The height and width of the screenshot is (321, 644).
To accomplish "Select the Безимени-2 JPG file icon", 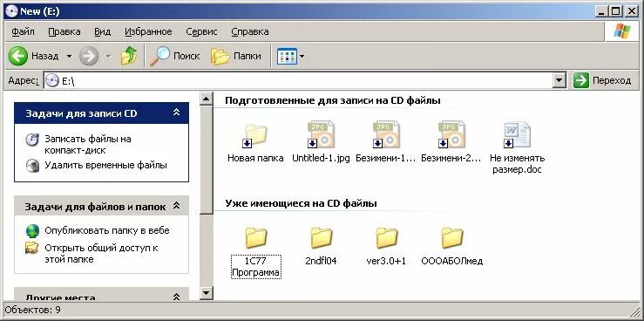I will point(451,134).
